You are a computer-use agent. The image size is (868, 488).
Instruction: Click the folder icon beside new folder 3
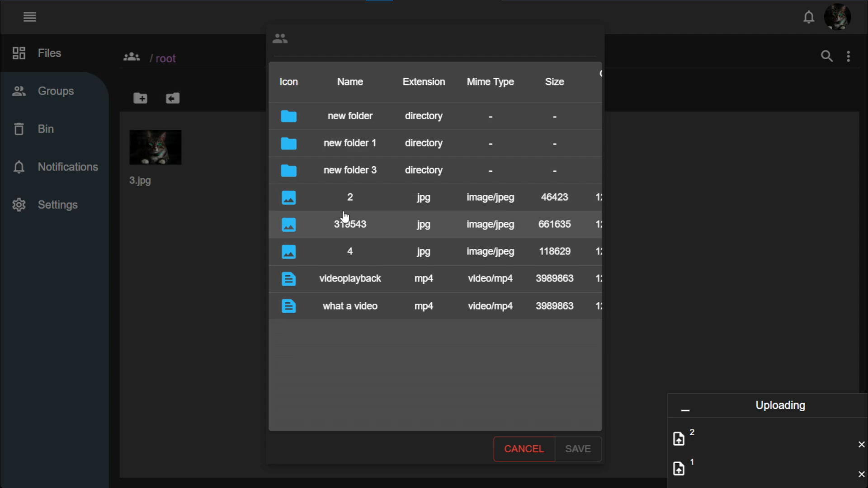[x=289, y=170]
